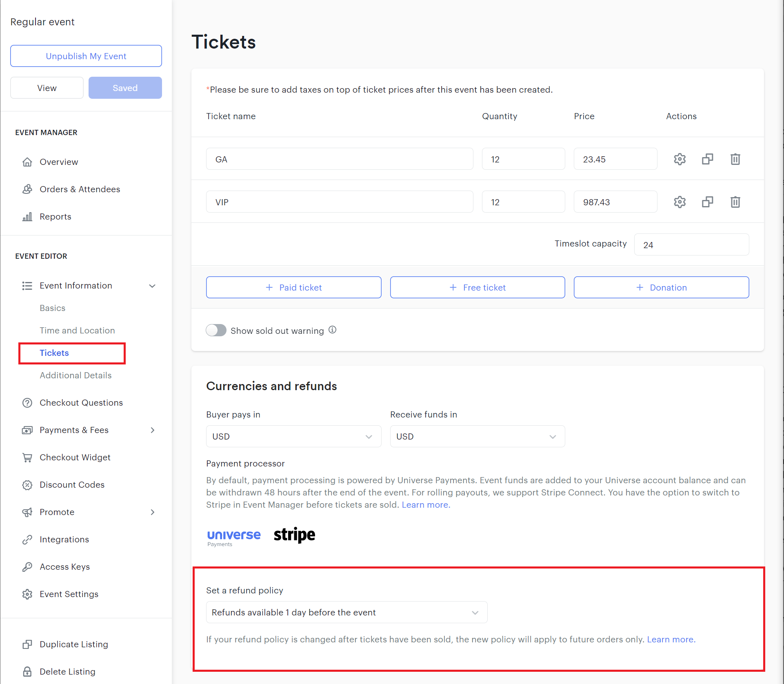Viewport: 784px width, 684px height.
Task: Open settings gear for VIP ticket
Action: 680,202
